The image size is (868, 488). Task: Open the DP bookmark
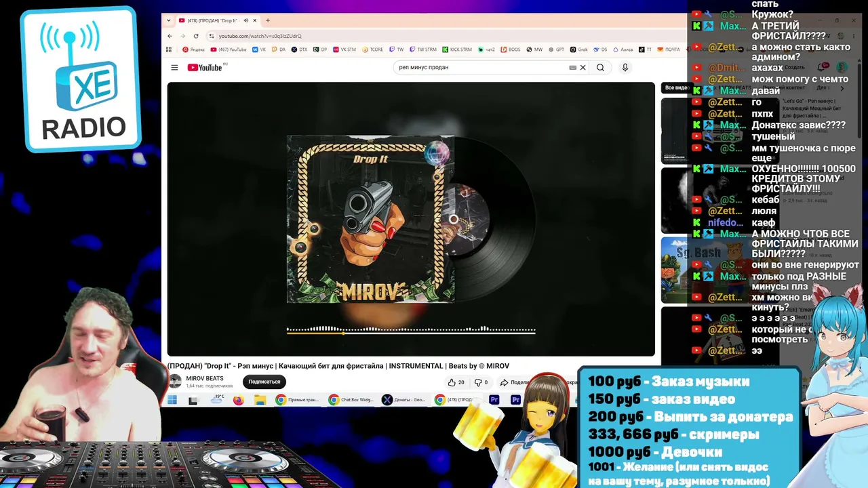click(320, 49)
